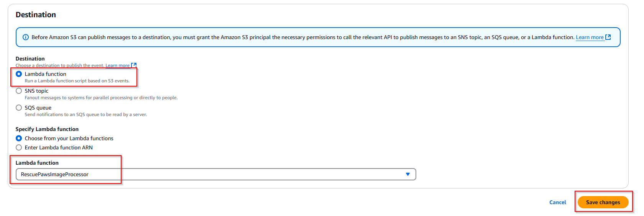644x216 pixels.
Task: Click the external link icon beside the destination Learn more link
Action: [134, 65]
